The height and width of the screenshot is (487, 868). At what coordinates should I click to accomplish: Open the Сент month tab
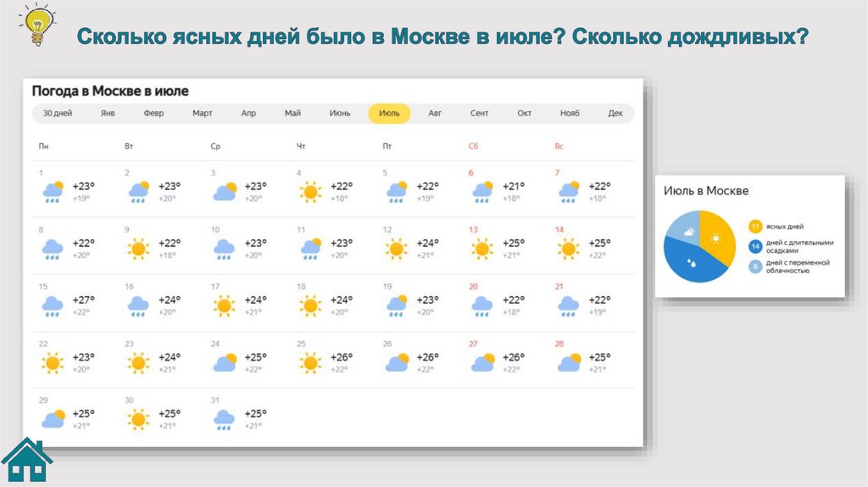coord(480,113)
